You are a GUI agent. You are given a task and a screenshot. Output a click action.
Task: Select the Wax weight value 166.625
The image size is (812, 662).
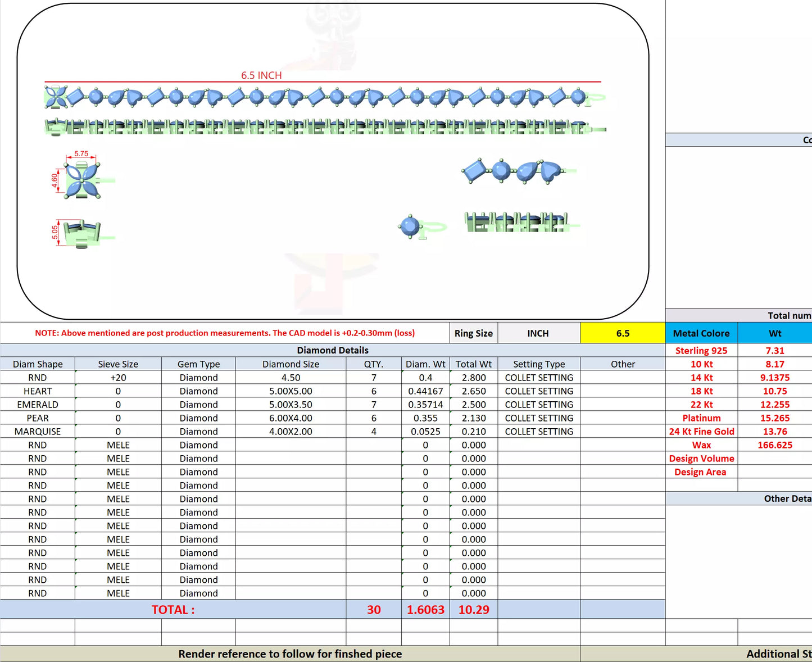coord(774,445)
